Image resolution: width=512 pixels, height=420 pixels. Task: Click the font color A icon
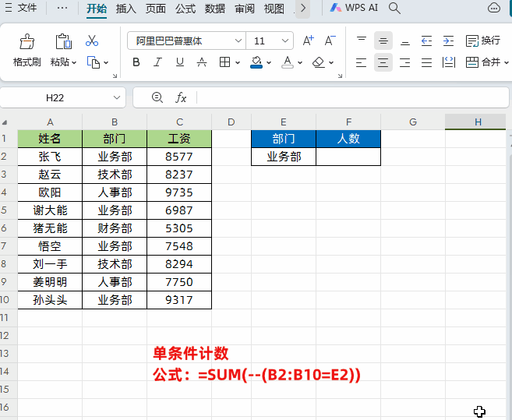(x=288, y=62)
